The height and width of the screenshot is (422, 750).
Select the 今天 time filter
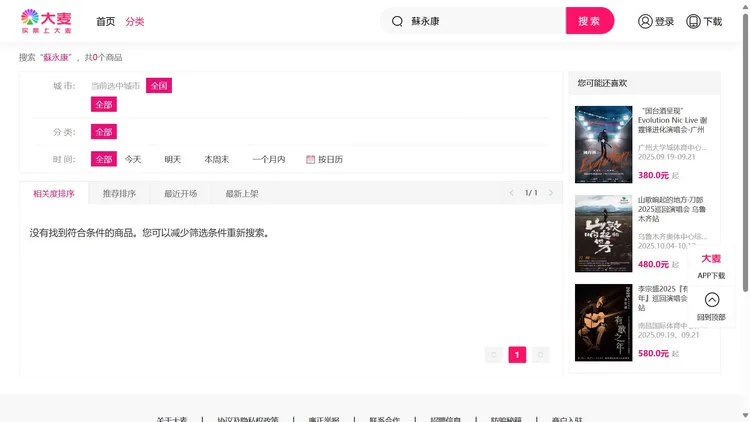click(133, 159)
